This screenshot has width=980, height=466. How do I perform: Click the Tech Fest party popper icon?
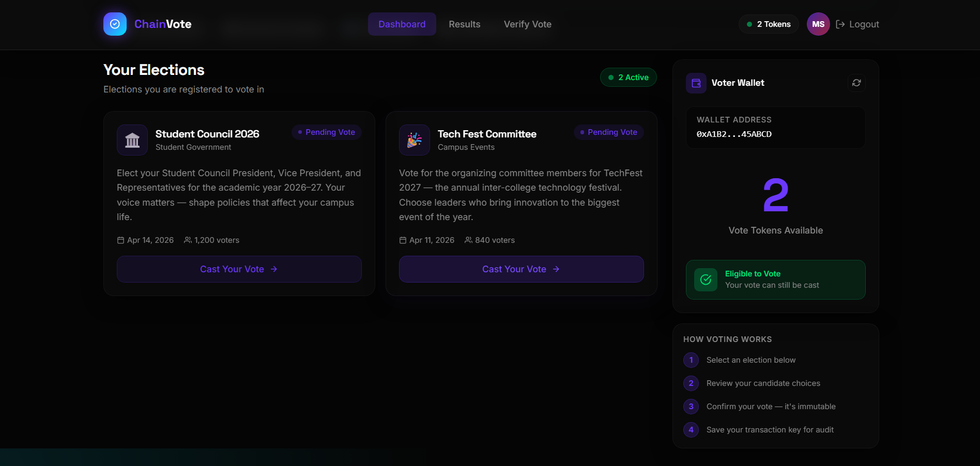[x=415, y=140]
